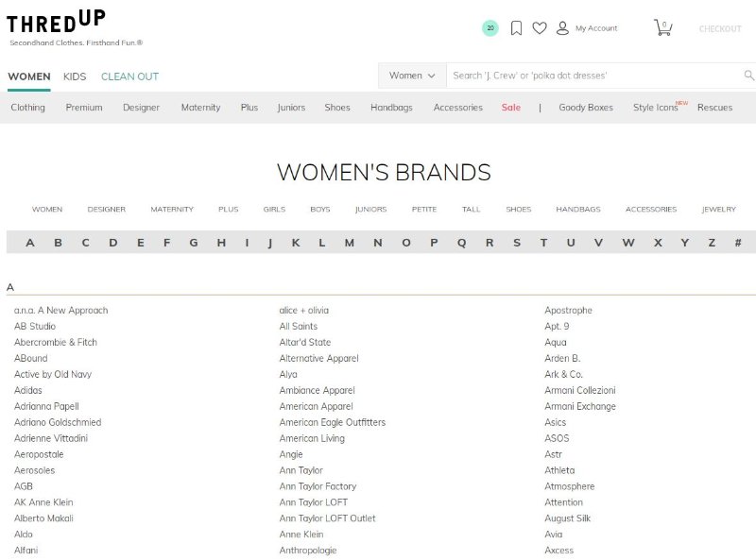Open Rescues in navigation bar
Screen dimensions: 756x560
(x=714, y=108)
